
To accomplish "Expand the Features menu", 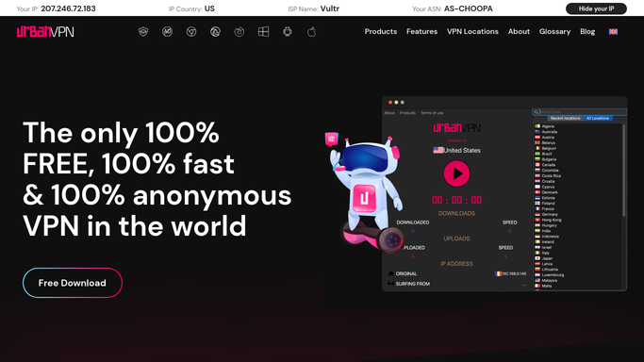I will (421, 32).
